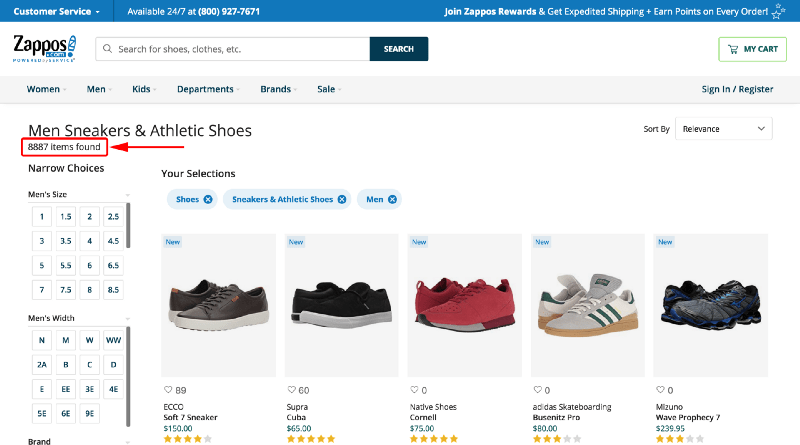View Mizuno Wave Prophecy star rating

coord(680,439)
